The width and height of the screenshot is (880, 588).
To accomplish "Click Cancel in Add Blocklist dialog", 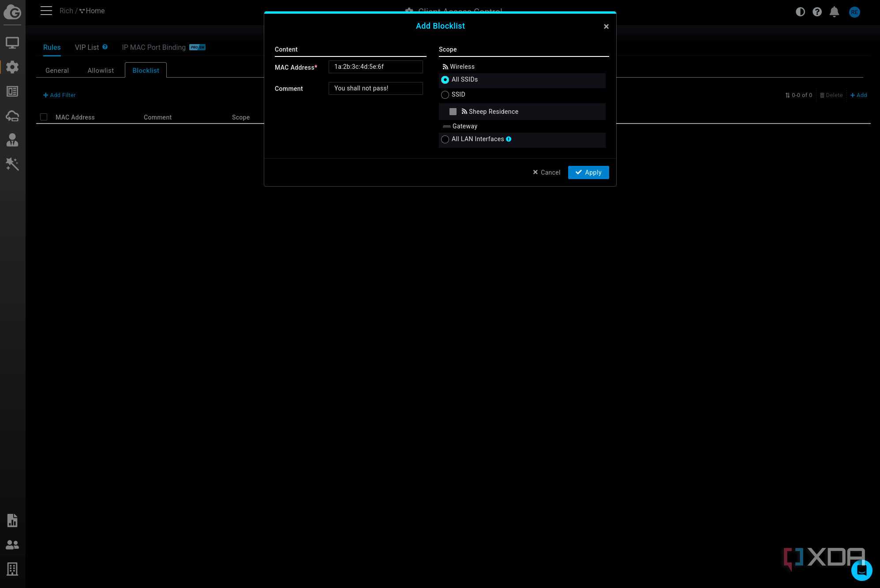I will click(547, 172).
